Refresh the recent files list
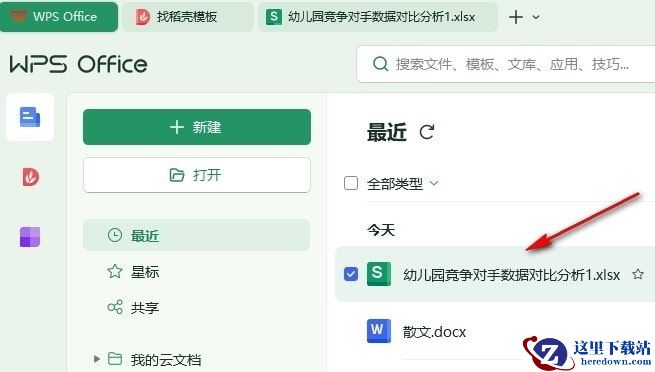Image resolution: width=655 pixels, height=372 pixels. pos(427,132)
